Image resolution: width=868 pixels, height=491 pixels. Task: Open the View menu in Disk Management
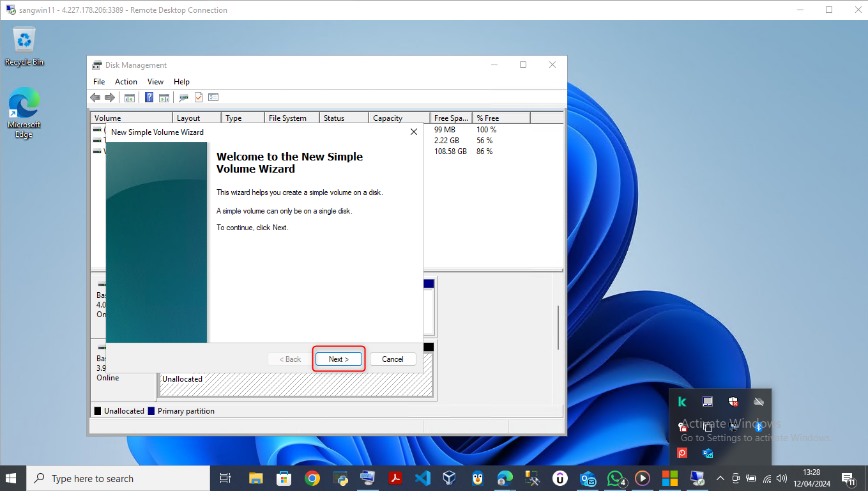click(x=155, y=82)
